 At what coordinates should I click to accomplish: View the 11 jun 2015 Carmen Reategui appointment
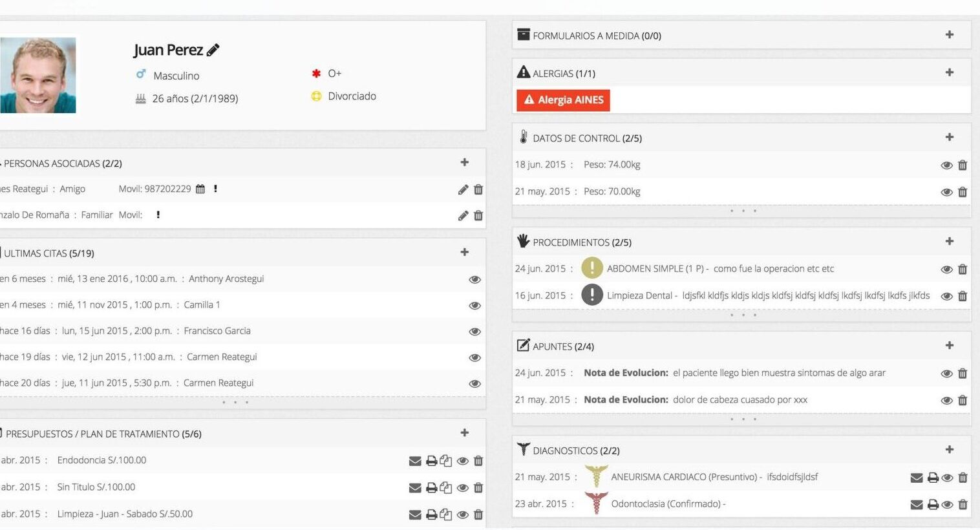click(474, 383)
